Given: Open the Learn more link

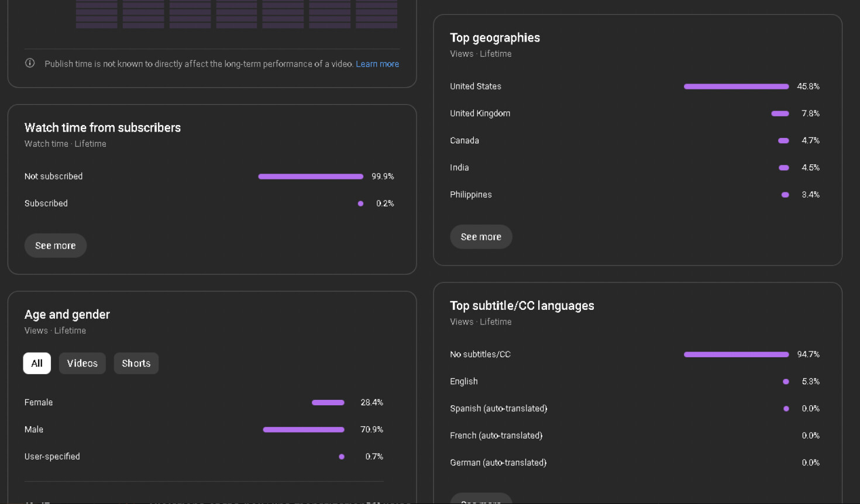Looking at the screenshot, I should tap(377, 64).
